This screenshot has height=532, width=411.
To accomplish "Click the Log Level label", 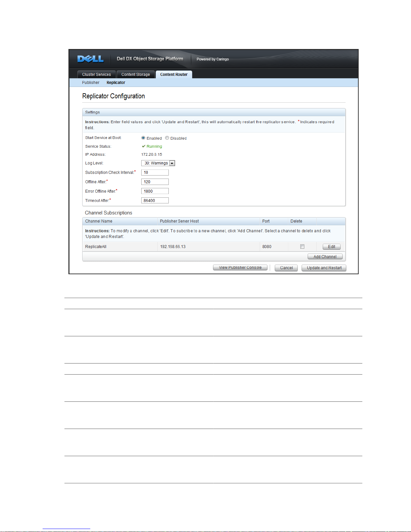I will [x=94, y=163].
